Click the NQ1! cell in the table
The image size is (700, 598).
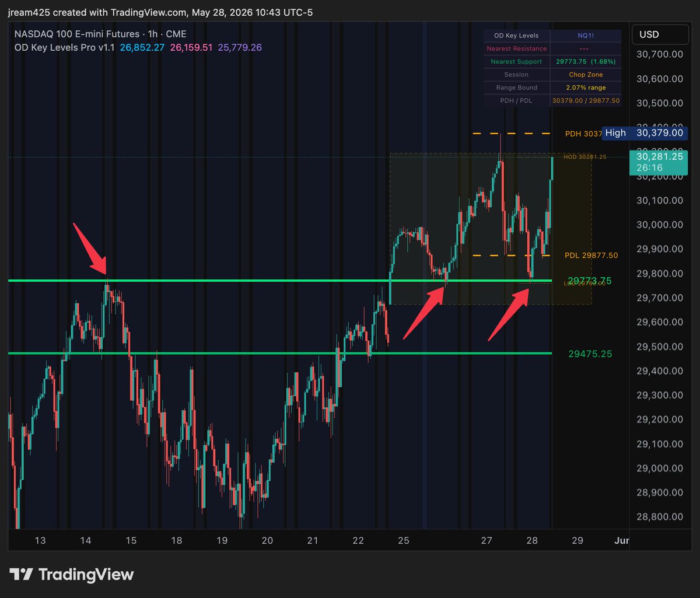(x=586, y=36)
